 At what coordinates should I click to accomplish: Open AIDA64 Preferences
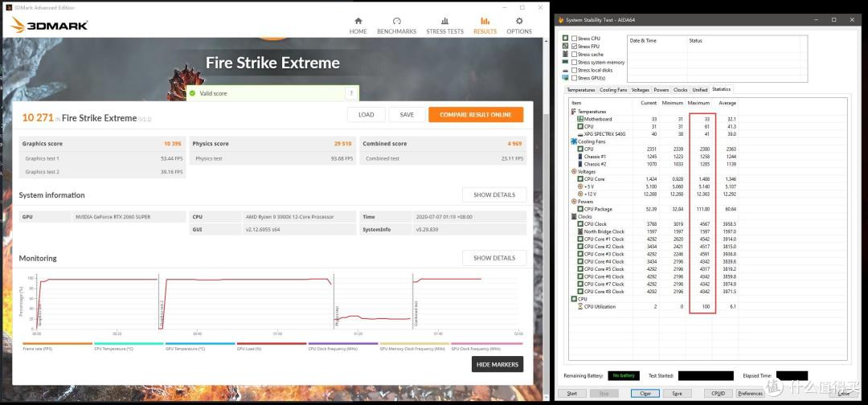(750, 394)
